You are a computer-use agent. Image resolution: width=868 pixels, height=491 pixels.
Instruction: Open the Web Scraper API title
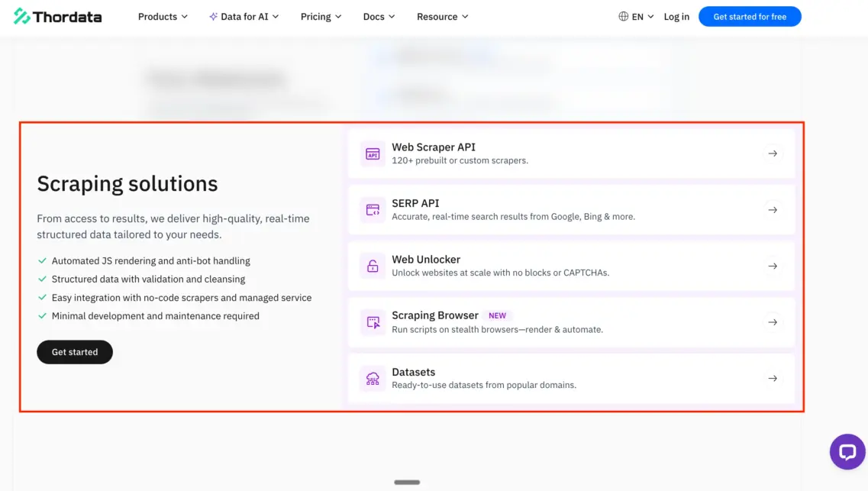point(434,147)
